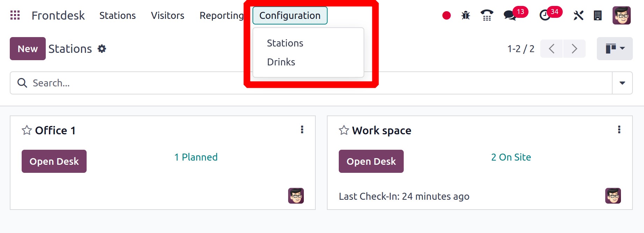The height and width of the screenshot is (233, 644).
Task: Open the wrench and screwdriver tools icon
Action: (x=578, y=15)
